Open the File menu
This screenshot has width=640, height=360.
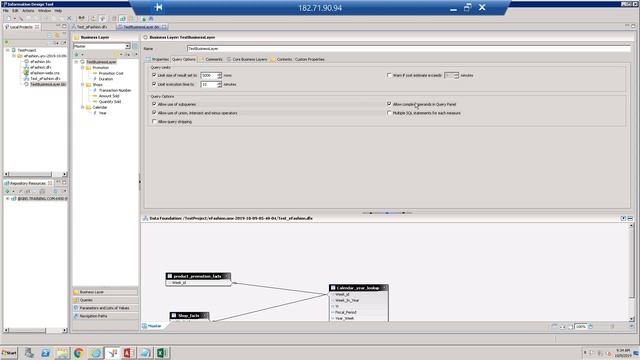(x=5, y=11)
